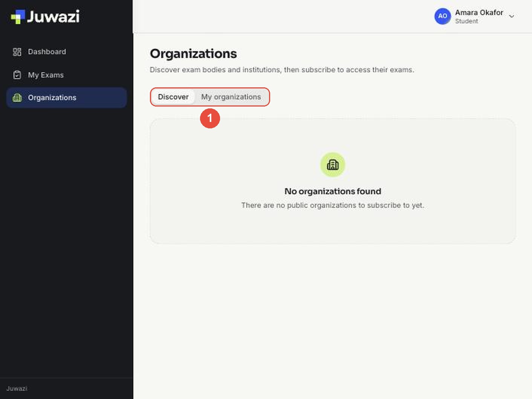Click the Juwazi logo icon

(x=18, y=17)
